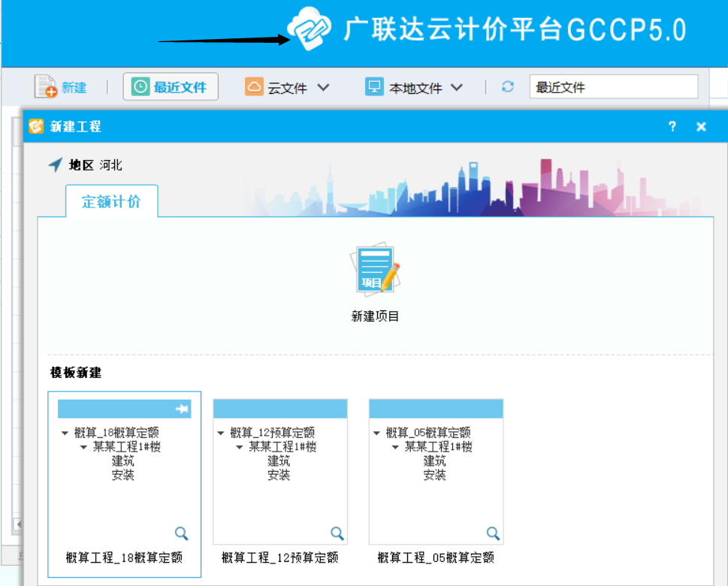Click the left scroll arrow behind dialog
728x586 pixels.
point(19,524)
